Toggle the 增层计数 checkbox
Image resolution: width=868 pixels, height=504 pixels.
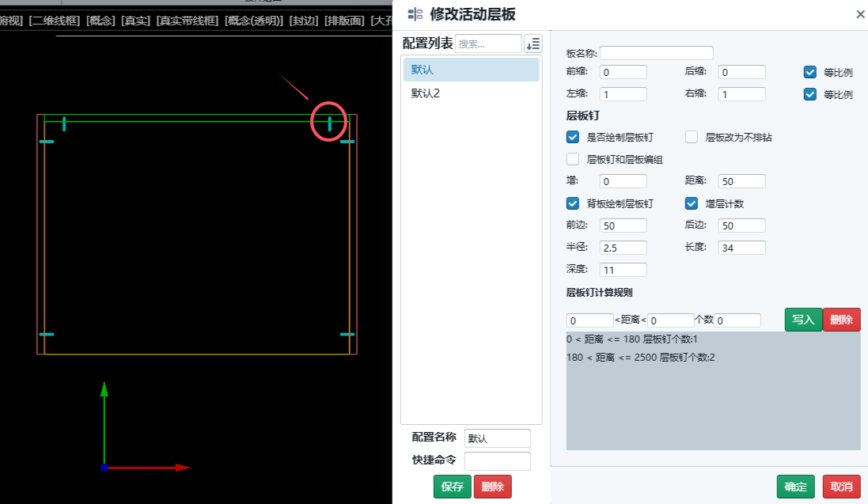692,203
